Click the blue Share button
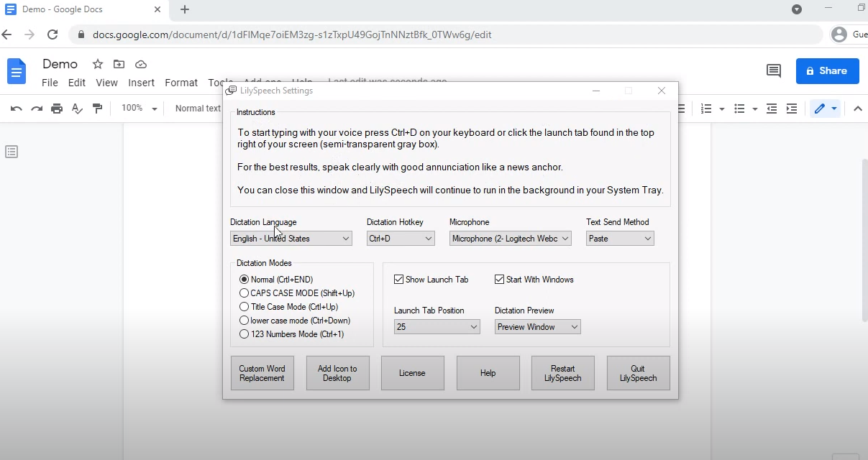Image resolution: width=868 pixels, height=460 pixels. [828, 71]
